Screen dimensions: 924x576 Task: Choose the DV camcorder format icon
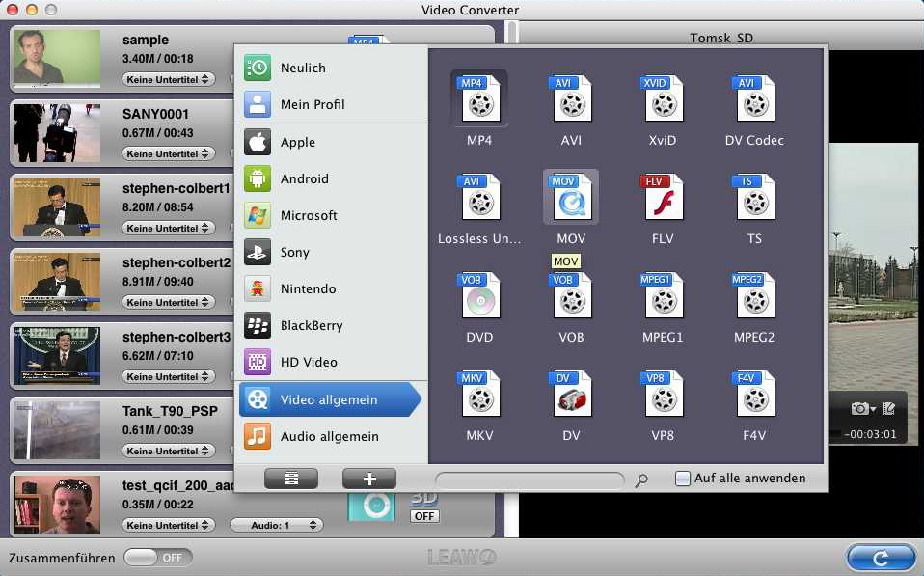point(572,395)
